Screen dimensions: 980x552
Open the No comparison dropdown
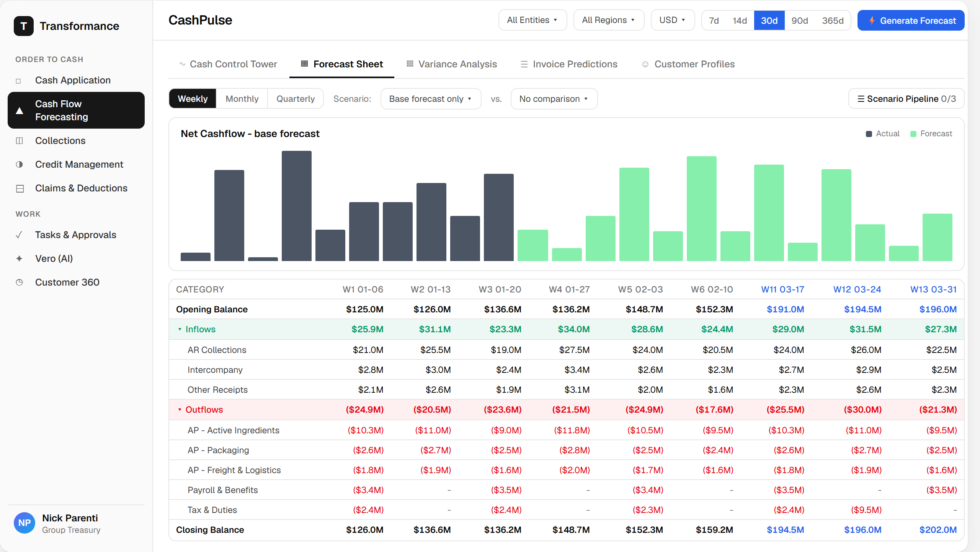tap(554, 99)
